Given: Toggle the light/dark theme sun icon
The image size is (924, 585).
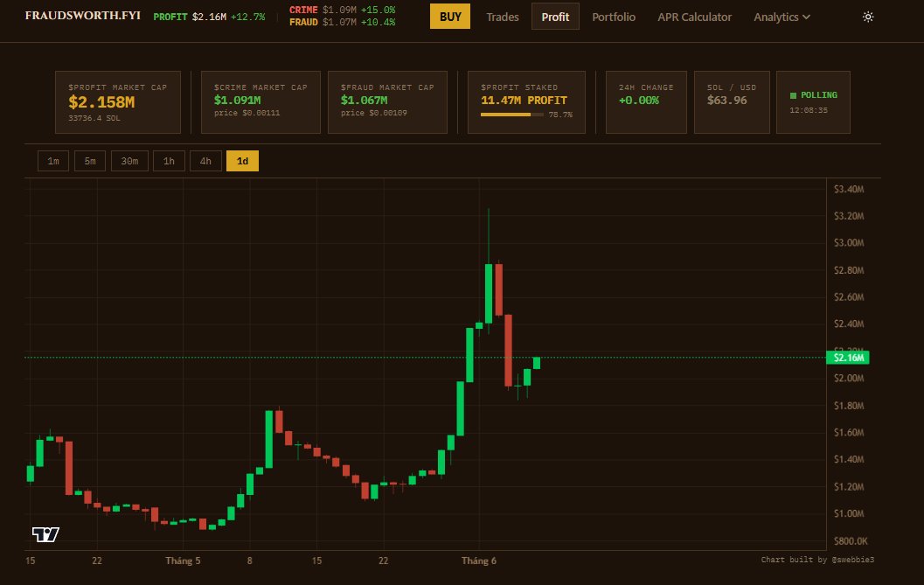Looking at the screenshot, I should (x=868, y=17).
